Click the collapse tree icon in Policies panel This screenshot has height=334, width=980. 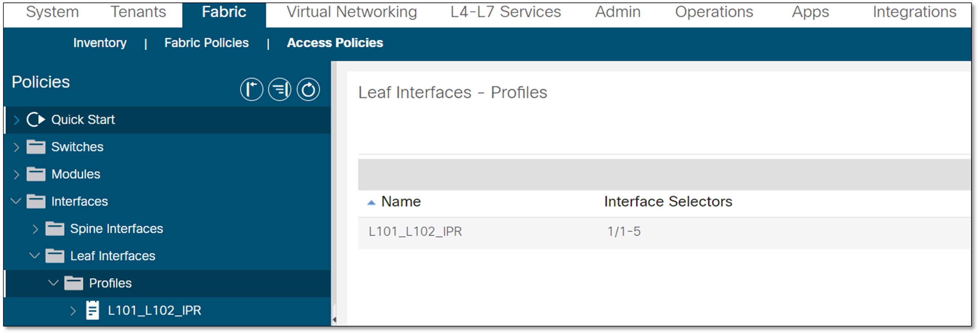[x=280, y=89]
